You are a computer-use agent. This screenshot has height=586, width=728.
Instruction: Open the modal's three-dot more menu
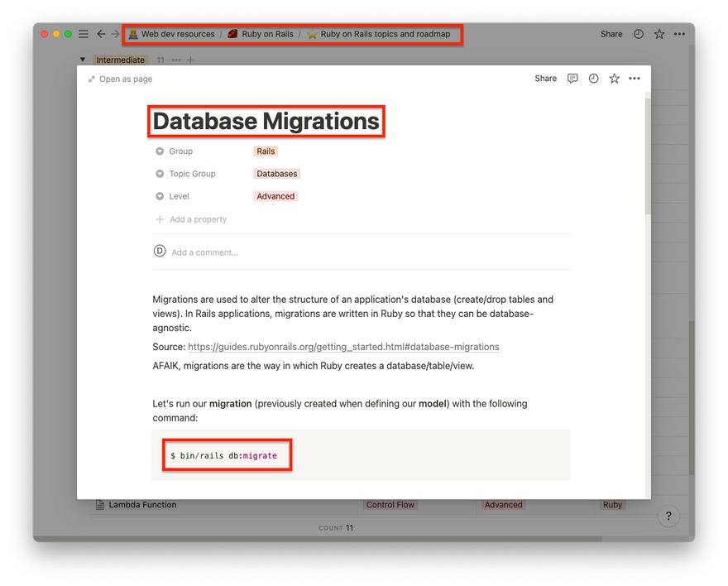tap(635, 79)
